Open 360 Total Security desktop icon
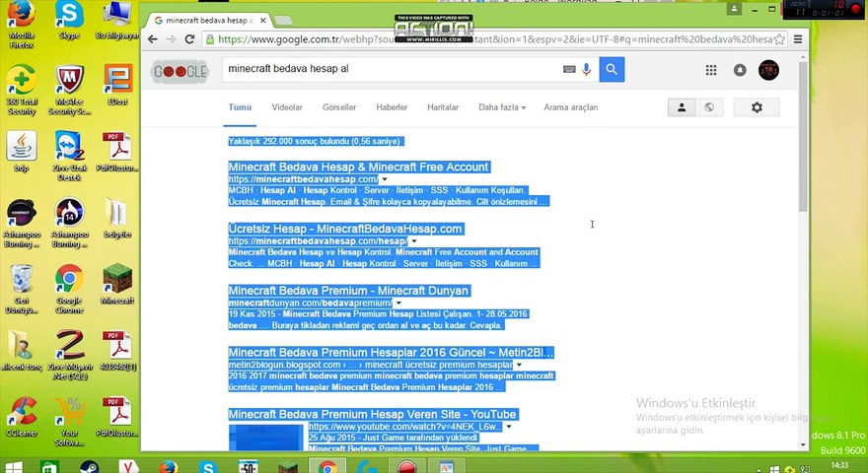The width and height of the screenshot is (868, 473). 22,91
